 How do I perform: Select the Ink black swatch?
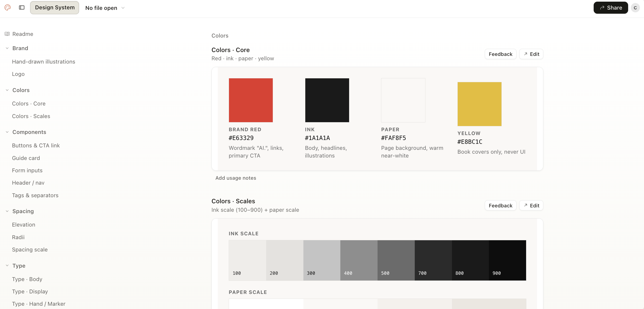click(327, 100)
